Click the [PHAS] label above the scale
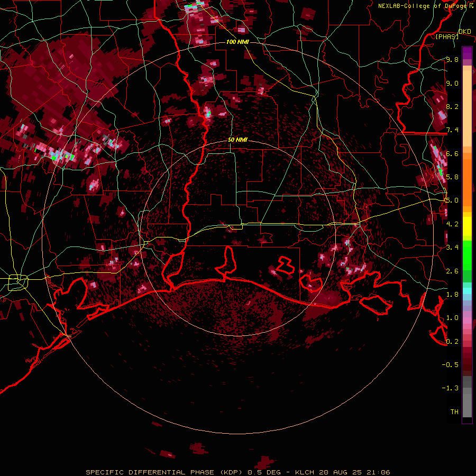 pyautogui.click(x=447, y=36)
